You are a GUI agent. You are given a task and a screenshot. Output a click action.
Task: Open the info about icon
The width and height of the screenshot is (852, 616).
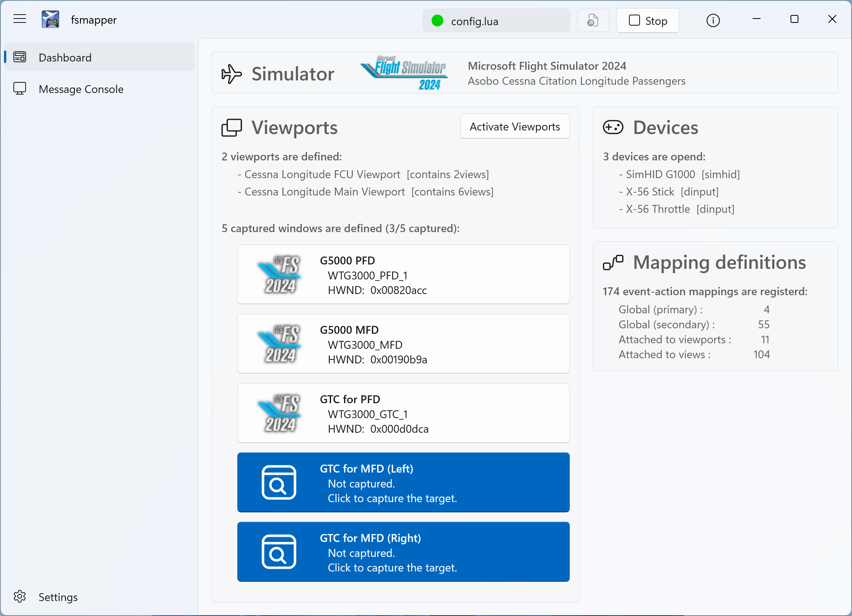[712, 20]
